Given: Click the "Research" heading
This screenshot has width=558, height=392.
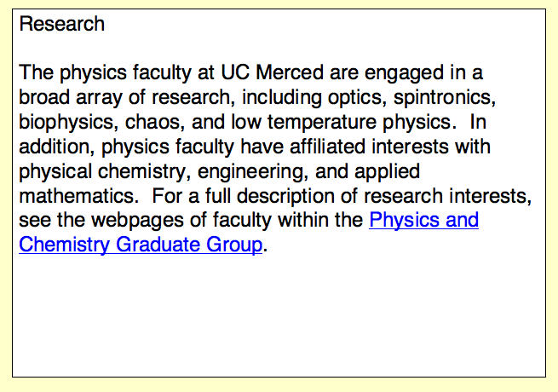Looking at the screenshot, I should (x=62, y=24).
